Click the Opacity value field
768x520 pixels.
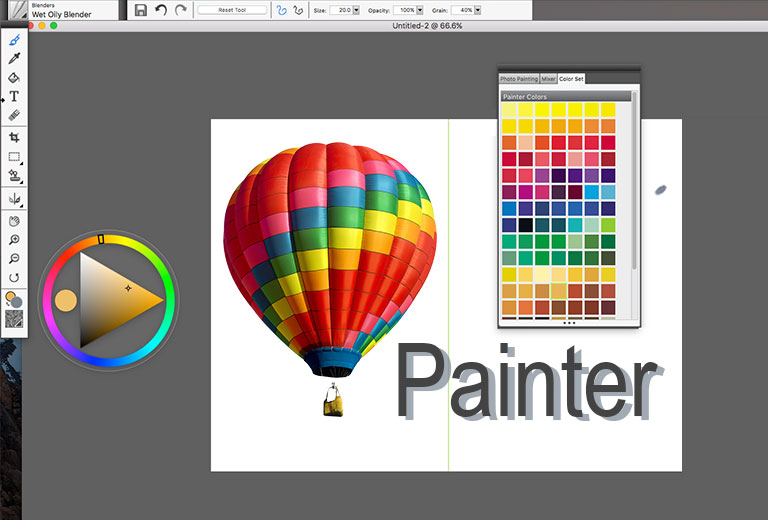(x=405, y=10)
